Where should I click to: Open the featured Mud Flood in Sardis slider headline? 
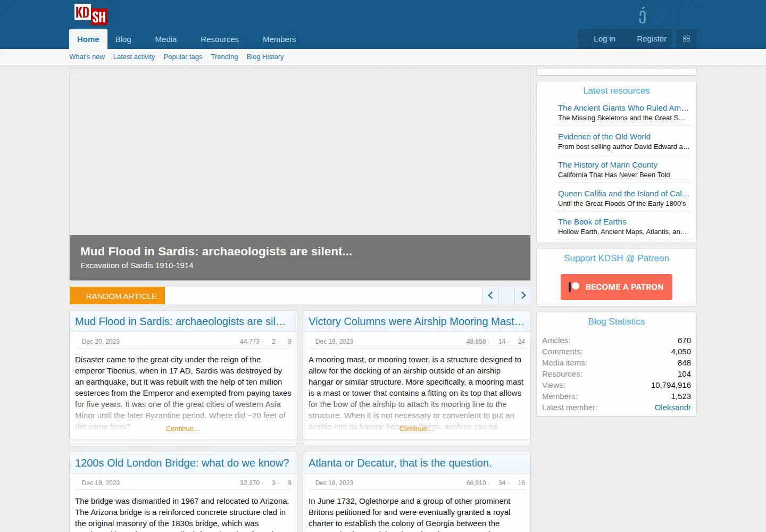(216, 251)
